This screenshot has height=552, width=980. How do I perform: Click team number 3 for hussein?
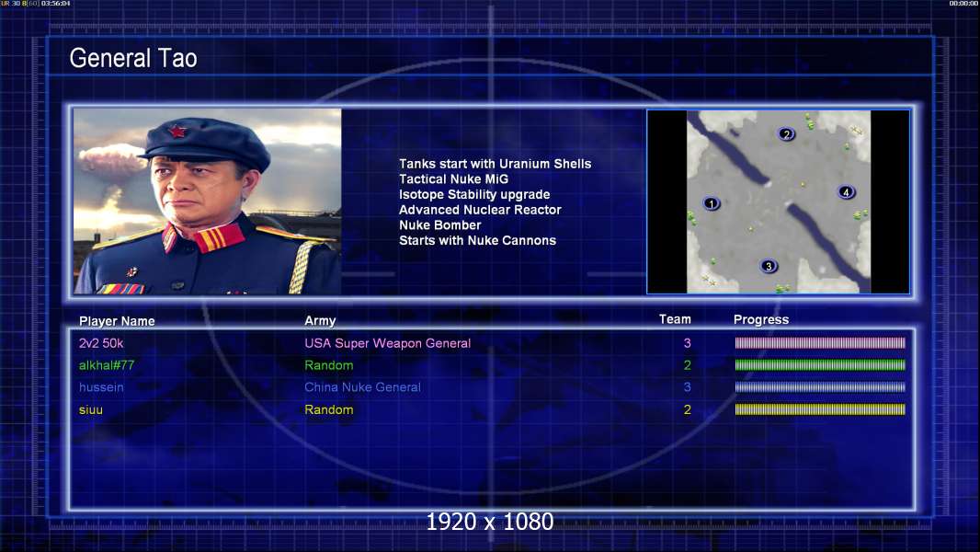pos(687,387)
